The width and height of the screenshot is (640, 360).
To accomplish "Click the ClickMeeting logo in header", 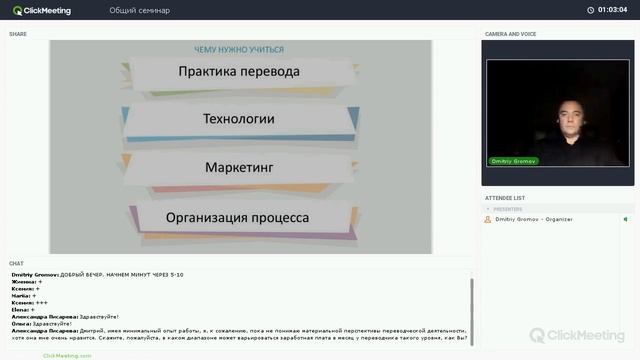I will coord(42,11).
